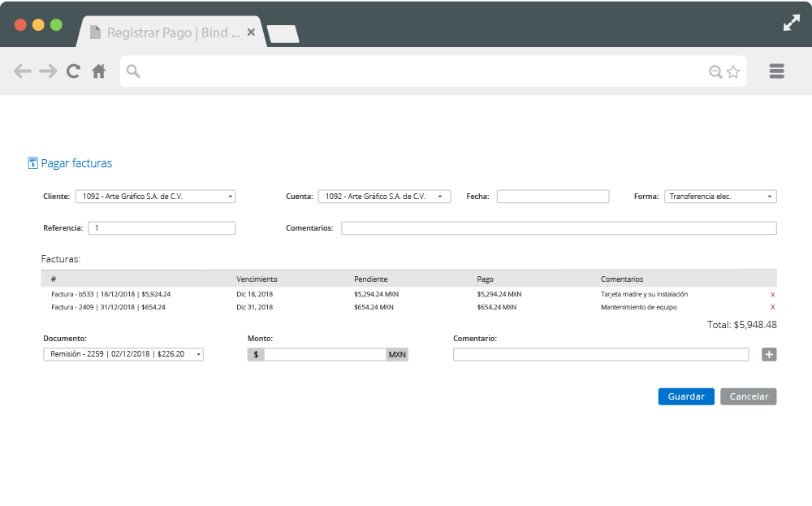Go to the browser home icon
Viewport: 812px width, 506px height.
99,71
